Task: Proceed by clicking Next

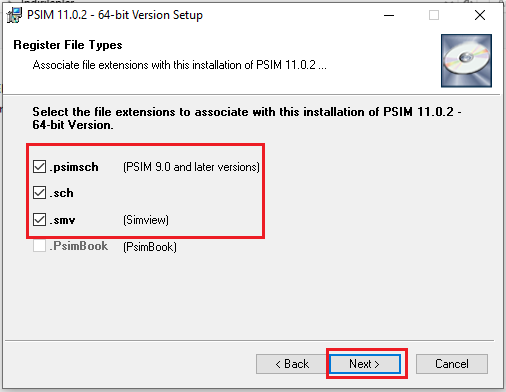Action: [365, 364]
